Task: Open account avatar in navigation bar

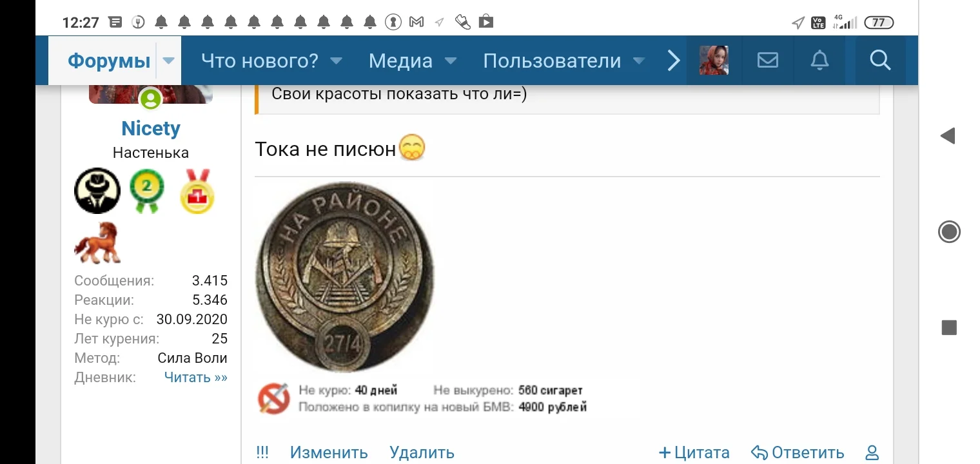Action: click(714, 61)
